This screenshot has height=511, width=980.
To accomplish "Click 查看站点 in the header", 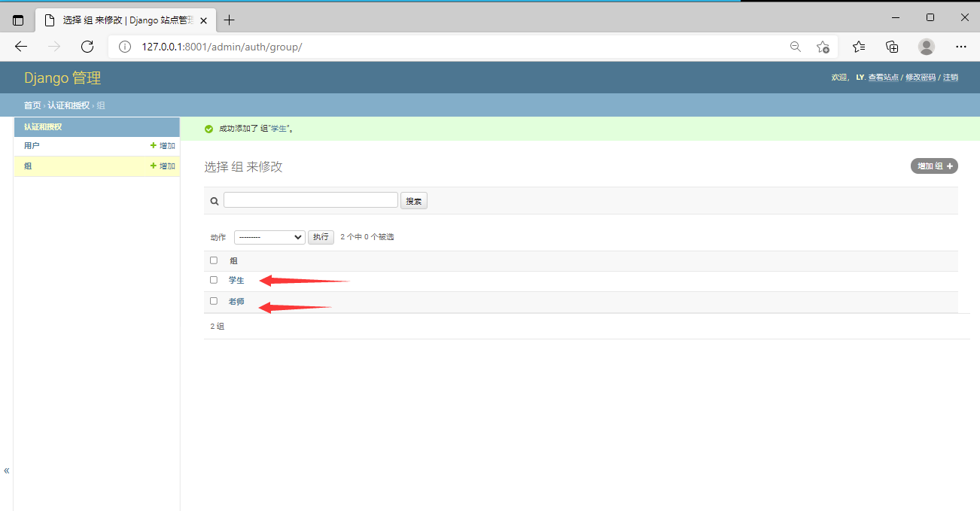I will pyautogui.click(x=883, y=78).
